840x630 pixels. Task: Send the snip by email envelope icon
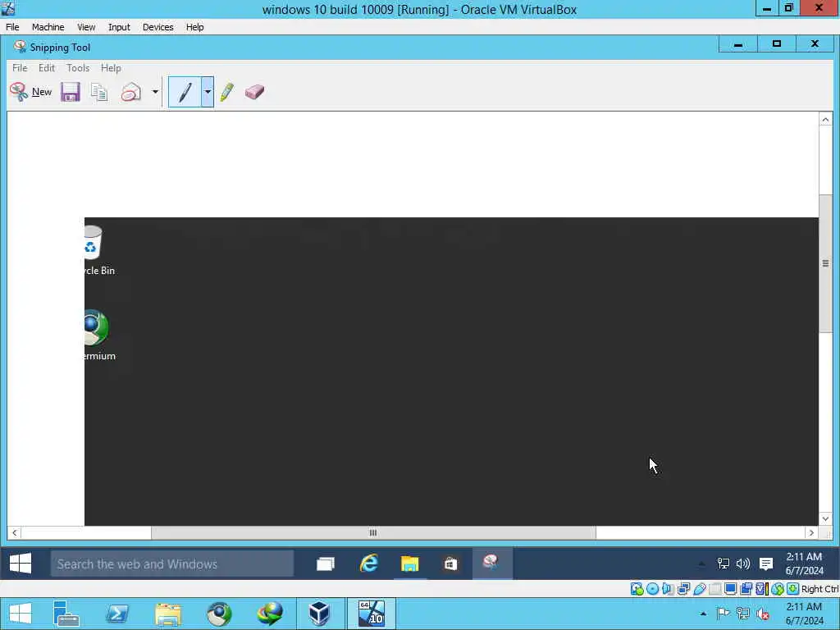(x=130, y=92)
